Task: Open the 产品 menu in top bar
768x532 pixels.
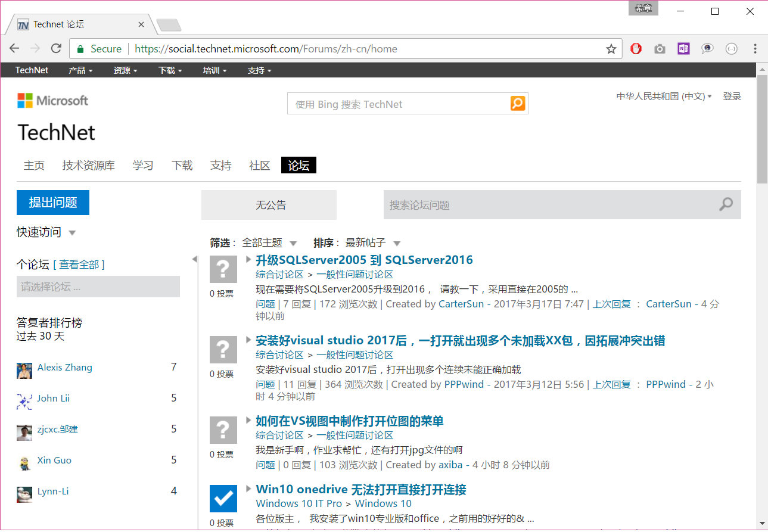Action: click(x=80, y=70)
